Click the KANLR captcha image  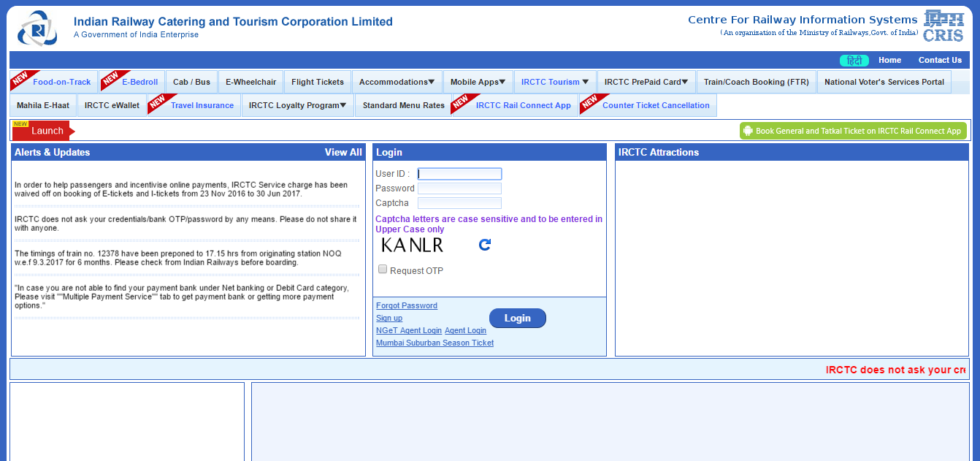coord(413,245)
